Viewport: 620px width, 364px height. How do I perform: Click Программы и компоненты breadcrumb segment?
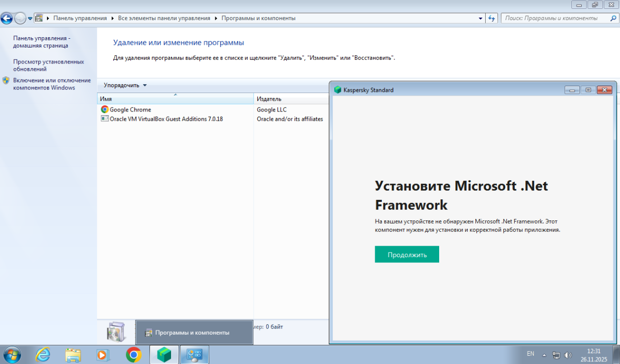(258, 18)
